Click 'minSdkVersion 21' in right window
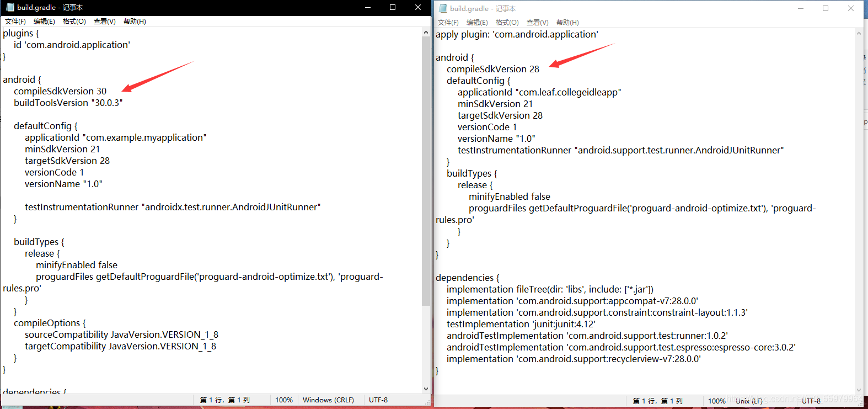The image size is (868, 409). coord(495,104)
